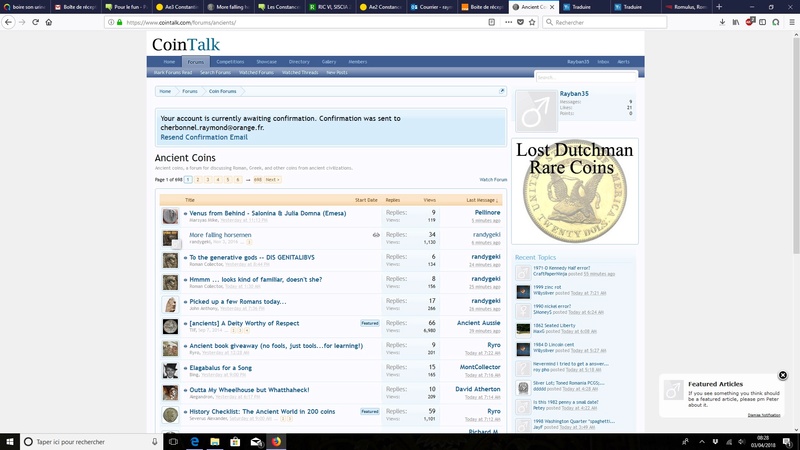Open thread More falling horsemen
This screenshot has height=450, width=800.
click(x=220, y=235)
